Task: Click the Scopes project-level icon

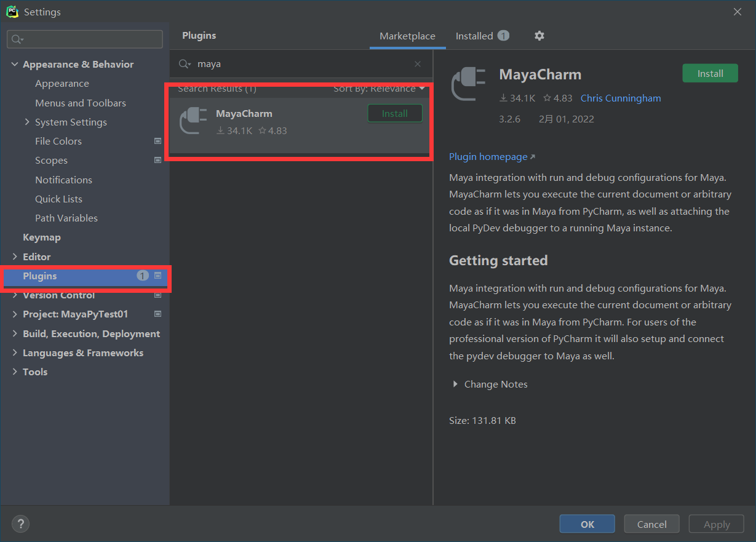Action: [157, 160]
